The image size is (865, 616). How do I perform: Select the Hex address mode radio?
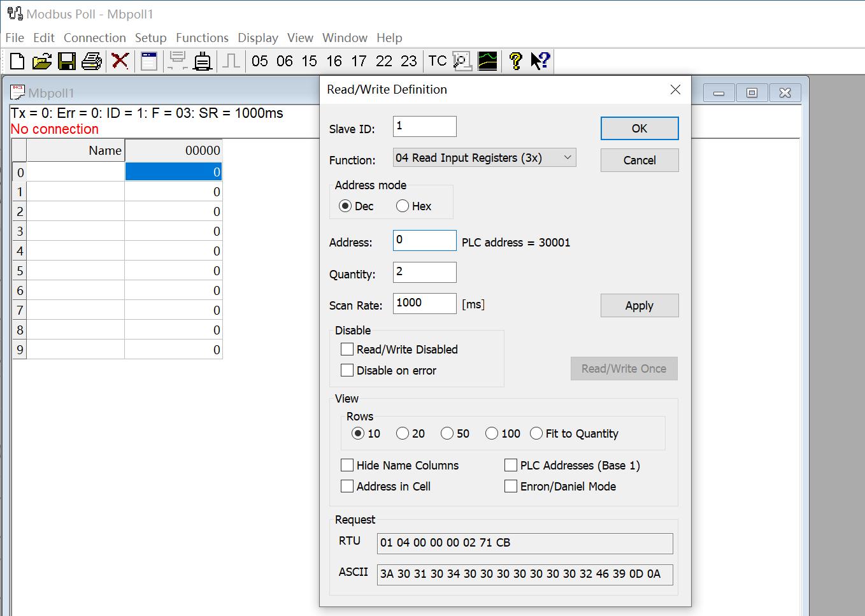(x=403, y=206)
